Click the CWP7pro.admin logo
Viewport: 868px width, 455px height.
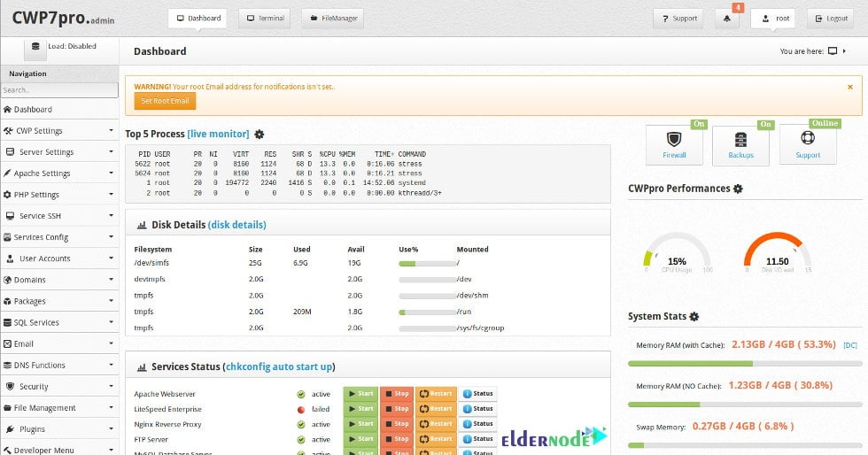63,18
